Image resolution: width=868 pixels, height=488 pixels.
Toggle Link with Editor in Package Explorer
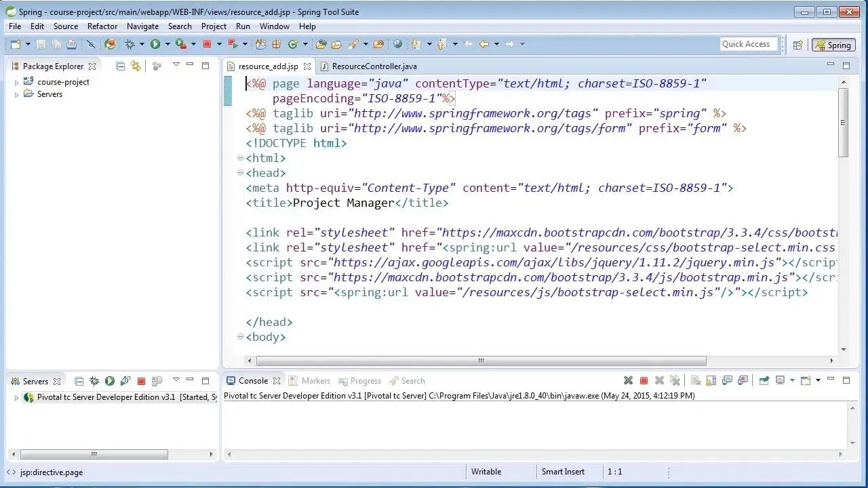tap(136, 66)
